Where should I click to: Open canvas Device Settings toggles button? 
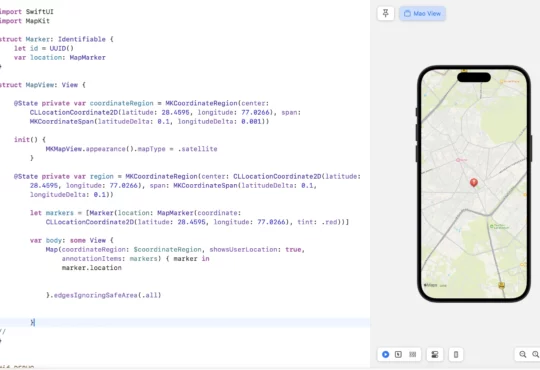(x=435, y=354)
